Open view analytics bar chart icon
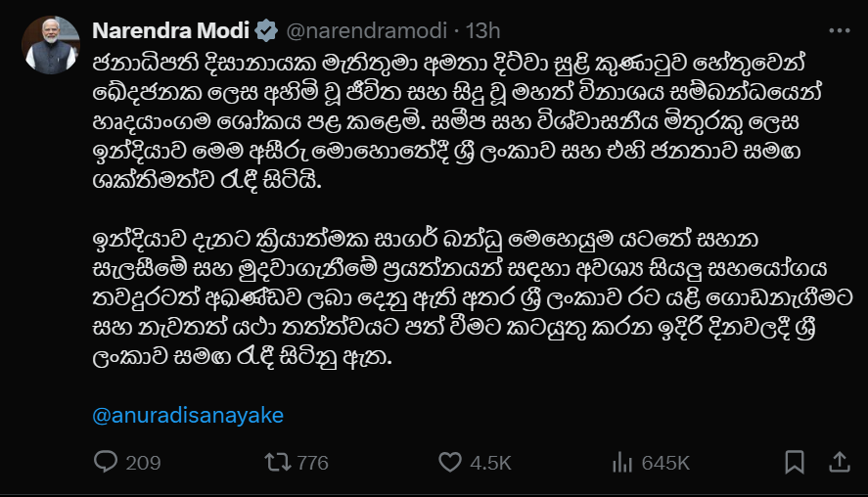The image size is (868, 497). pos(620,462)
